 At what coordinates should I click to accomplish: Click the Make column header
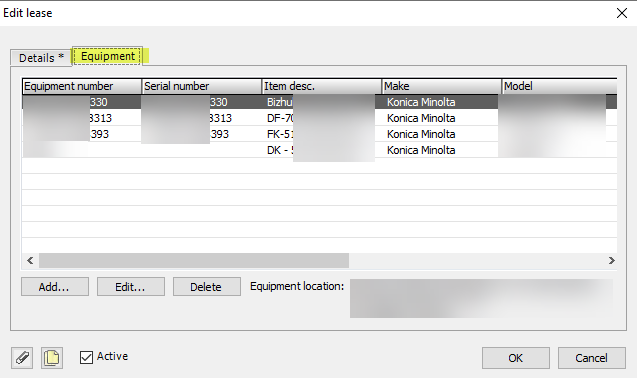442,86
